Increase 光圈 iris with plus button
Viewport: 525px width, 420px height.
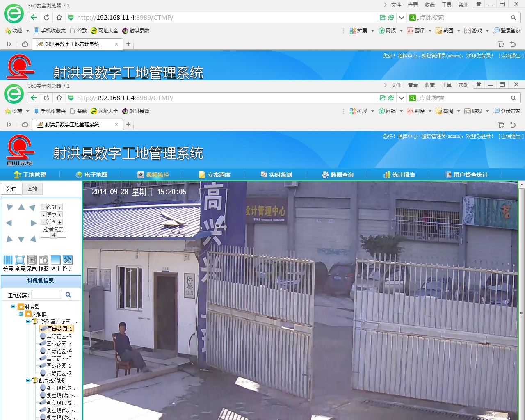[x=60, y=222]
